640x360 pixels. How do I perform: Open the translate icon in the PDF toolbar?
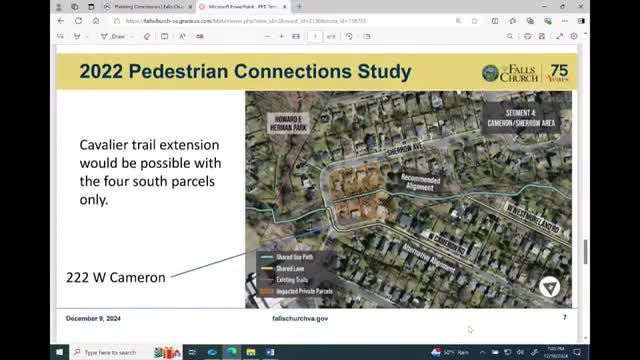click(200, 36)
